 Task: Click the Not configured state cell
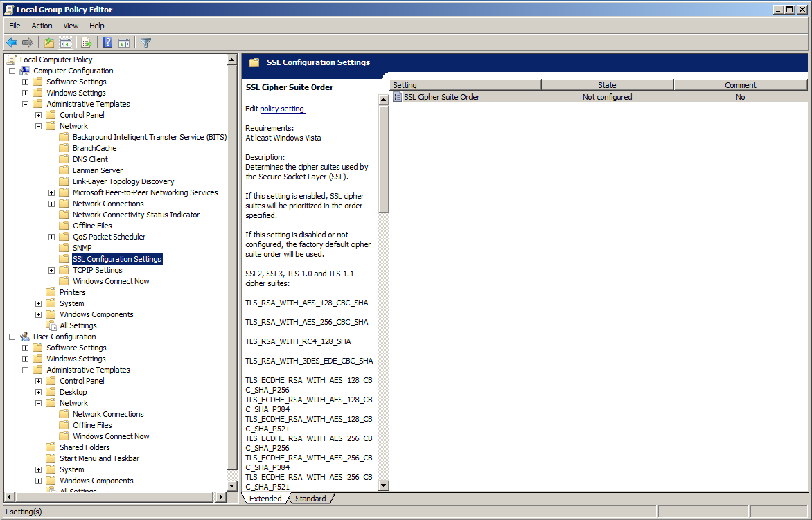tap(607, 97)
